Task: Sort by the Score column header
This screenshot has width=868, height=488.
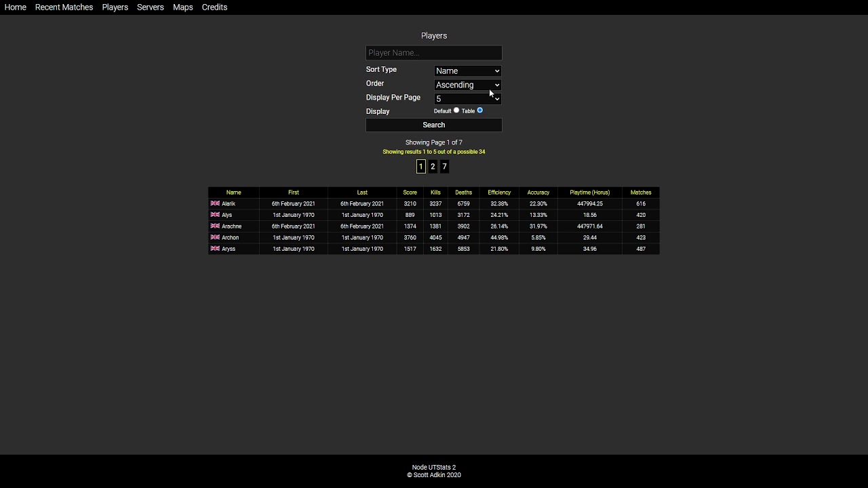Action: [410, 192]
